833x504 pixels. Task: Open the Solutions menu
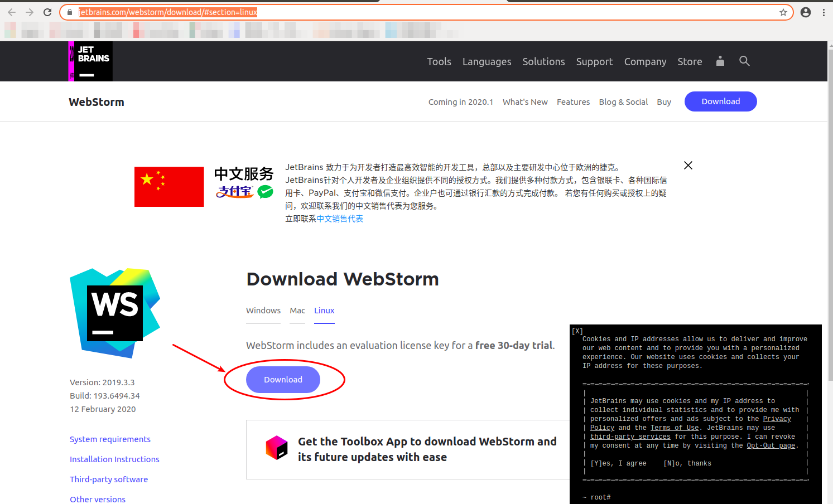[x=543, y=61]
